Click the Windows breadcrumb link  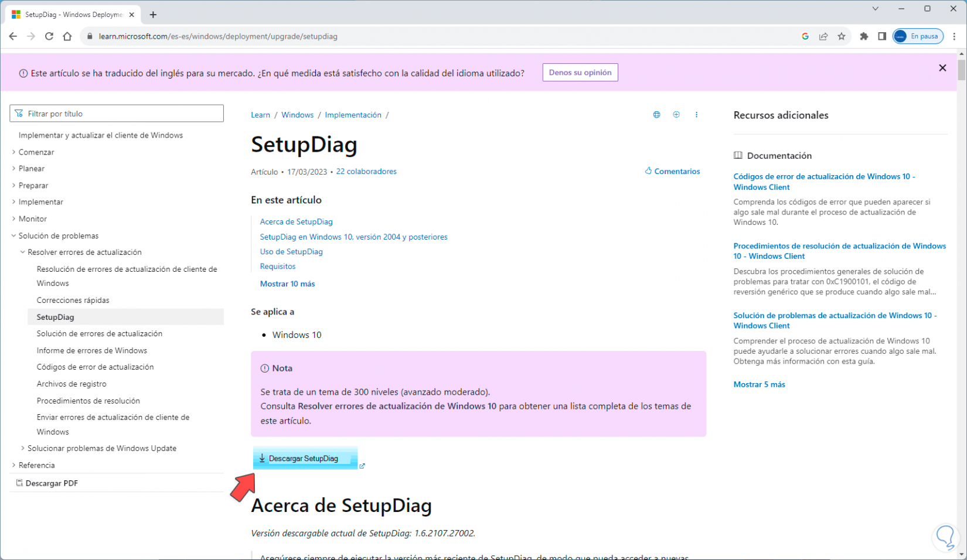(298, 115)
